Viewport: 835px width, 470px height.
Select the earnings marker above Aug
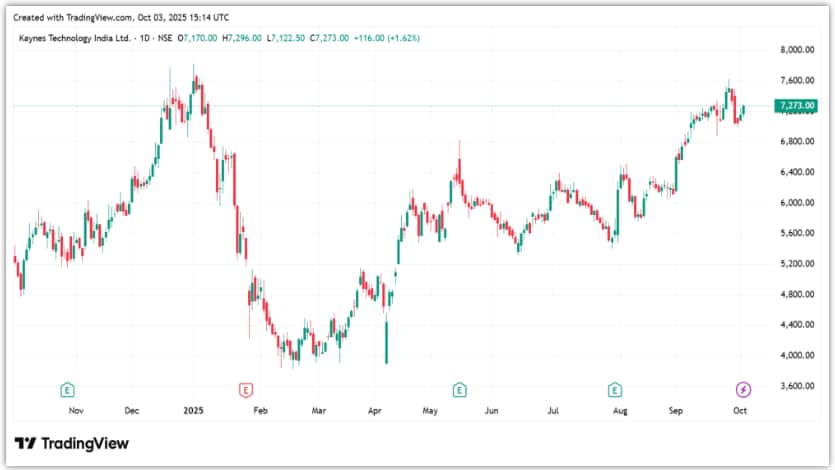[616, 389]
